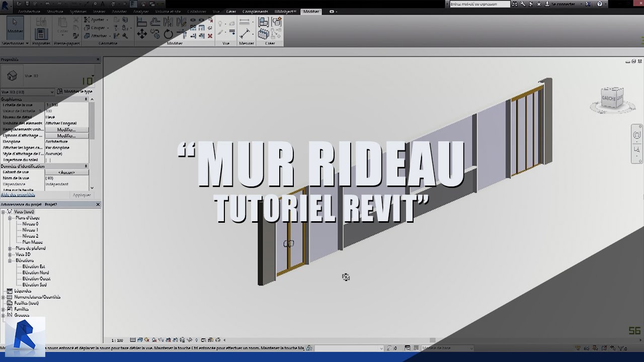Image resolution: width=644 pixels, height=362 pixels.
Task: Open the Annoter ribbon tab
Action: [119, 11]
